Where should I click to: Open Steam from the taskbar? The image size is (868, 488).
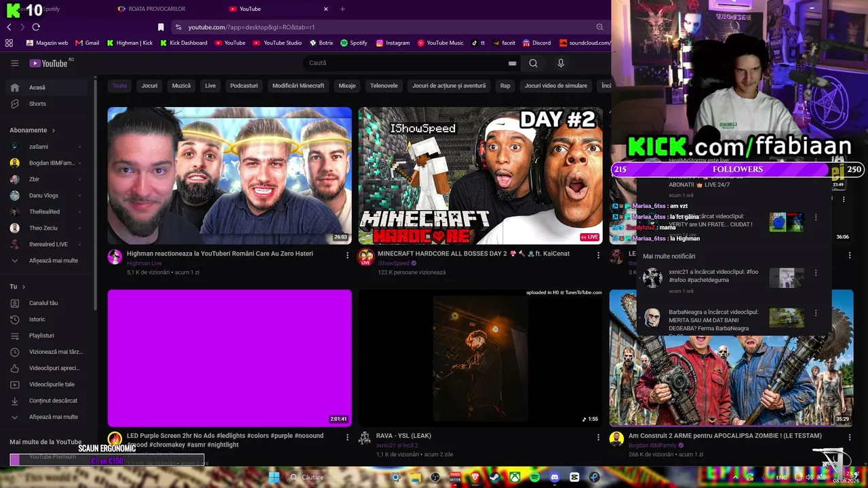pyautogui.click(x=495, y=477)
